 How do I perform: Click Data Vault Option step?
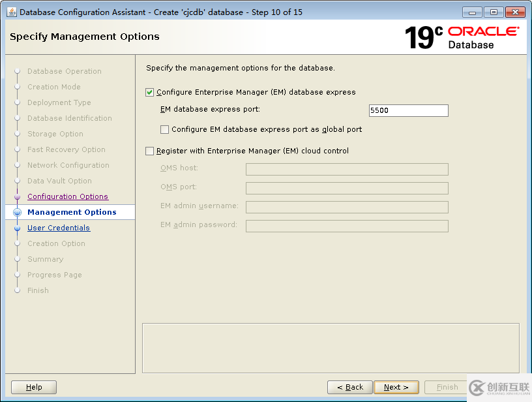tap(59, 181)
